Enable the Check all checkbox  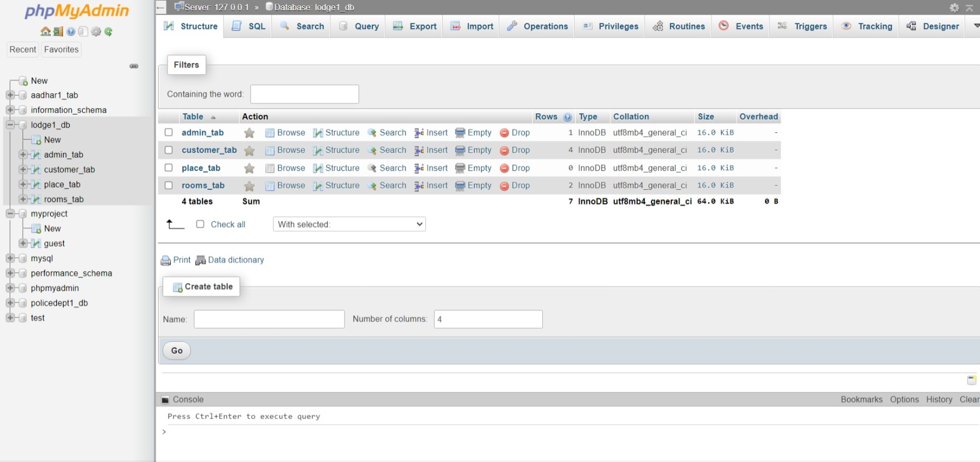coord(200,224)
